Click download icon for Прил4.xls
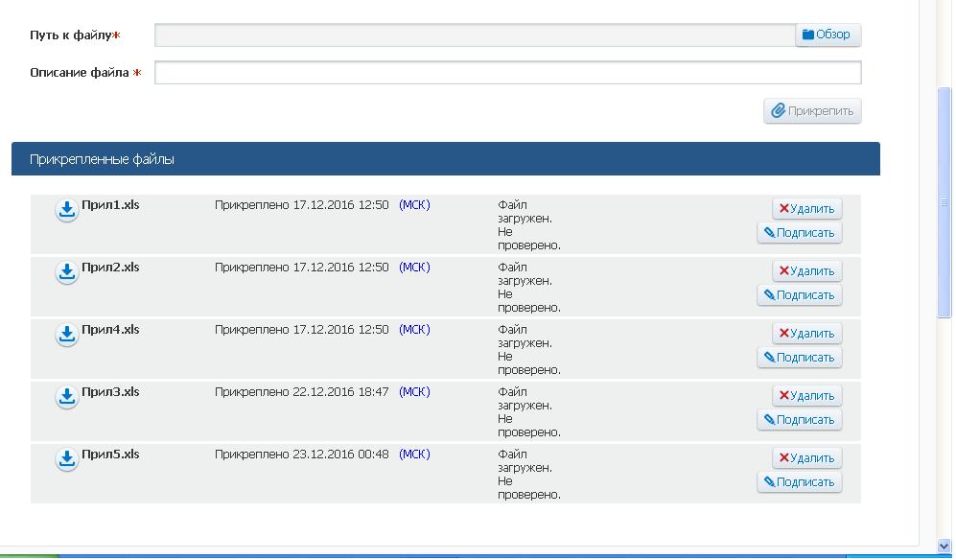956x560 pixels. pyautogui.click(x=66, y=336)
